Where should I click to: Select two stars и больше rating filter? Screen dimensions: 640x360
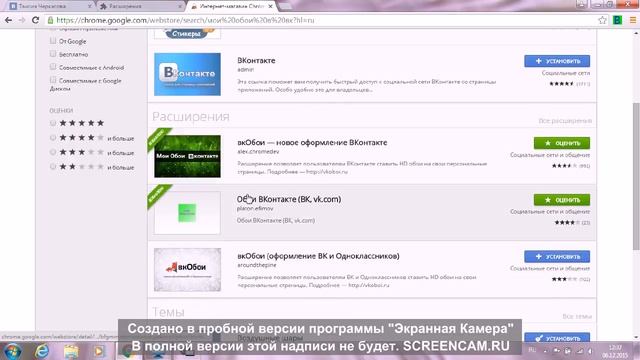(x=53, y=167)
